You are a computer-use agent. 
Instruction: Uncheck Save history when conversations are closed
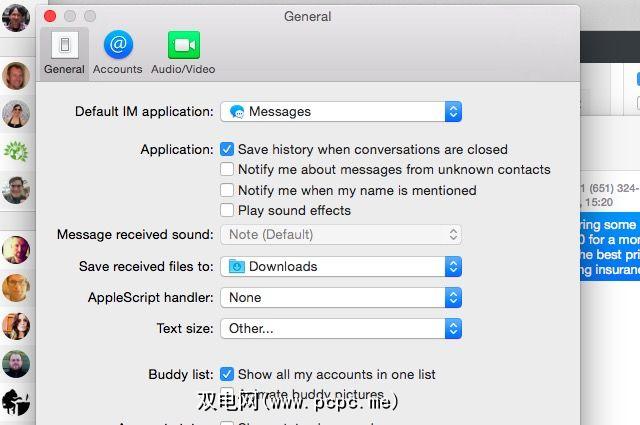pos(227,149)
